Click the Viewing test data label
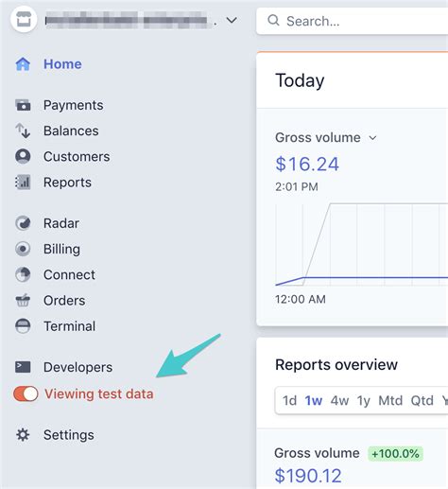The height and width of the screenshot is (489, 448). (99, 394)
